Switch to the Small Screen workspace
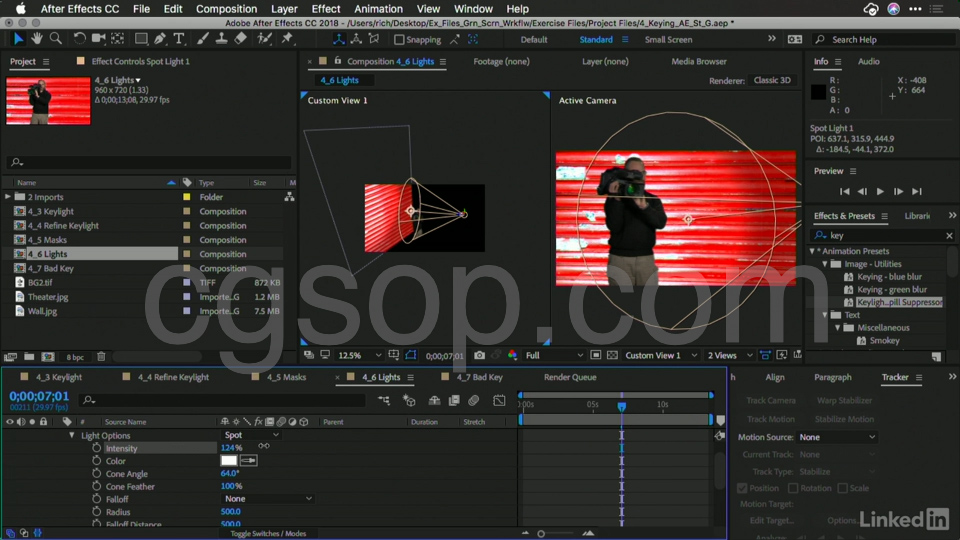Image resolution: width=960 pixels, height=540 pixels. click(x=668, y=39)
